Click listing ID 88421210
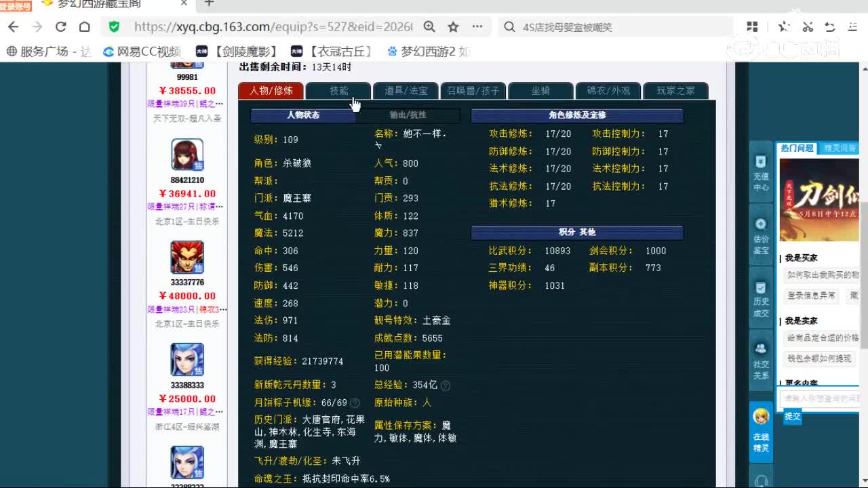 tap(187, 180)
